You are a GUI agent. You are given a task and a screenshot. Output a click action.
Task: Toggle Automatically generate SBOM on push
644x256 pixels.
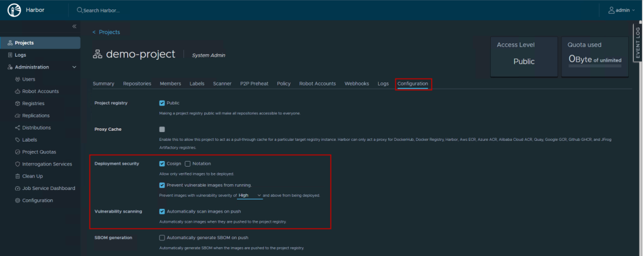coord(162,238)
